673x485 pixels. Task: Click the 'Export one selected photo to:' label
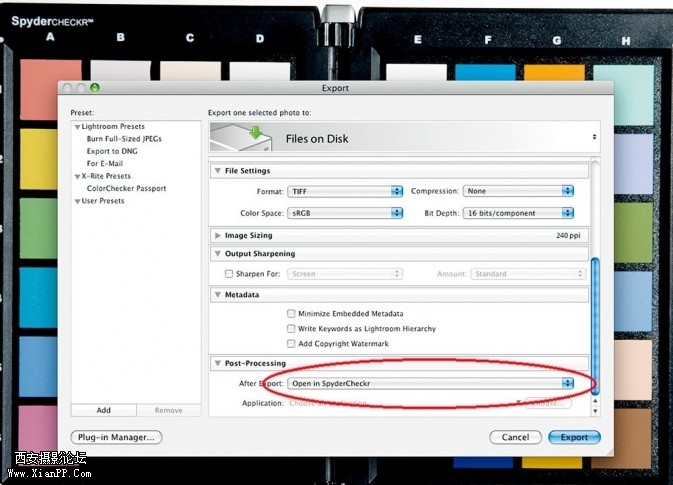coord(260,112)
